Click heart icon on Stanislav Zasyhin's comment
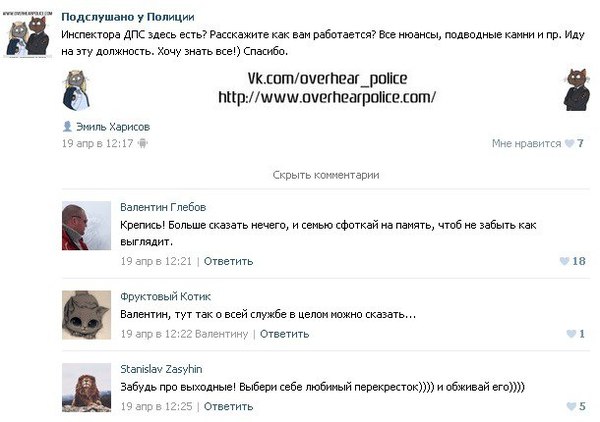The height and width of the screenshot is (422, 600). click(571, 406)
